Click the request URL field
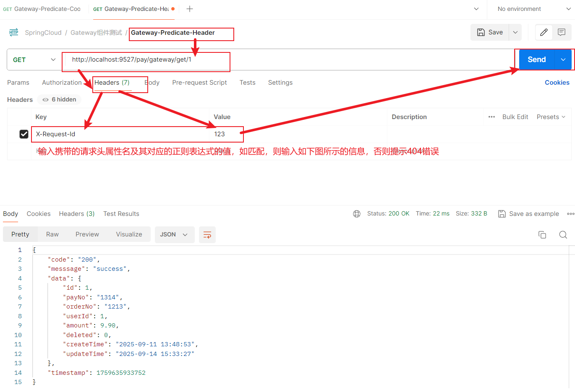 (x=290, y=60)
